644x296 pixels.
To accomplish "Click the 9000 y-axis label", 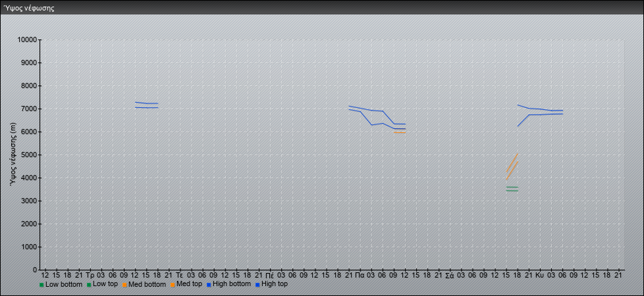I will (29, 62).
